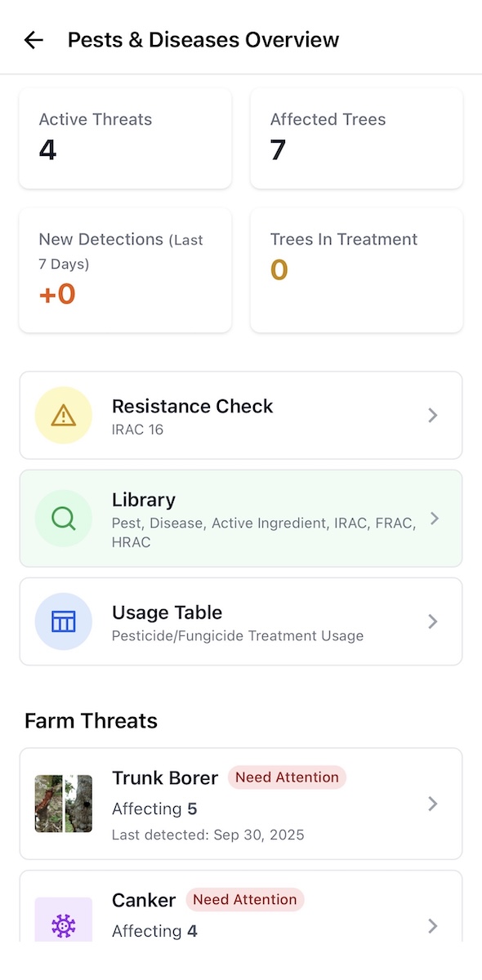
Task: Click the Trees In Treatment card showing 0
Action: pos(356,269)
